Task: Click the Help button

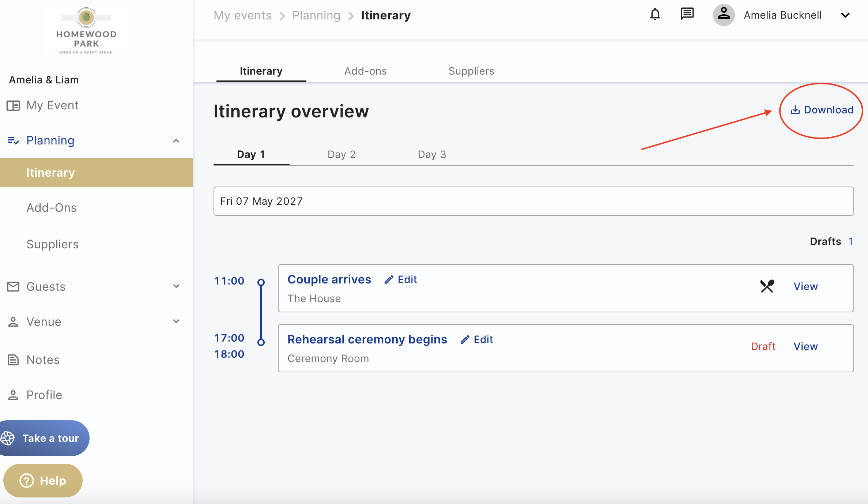Action: (x=43, y=481)
